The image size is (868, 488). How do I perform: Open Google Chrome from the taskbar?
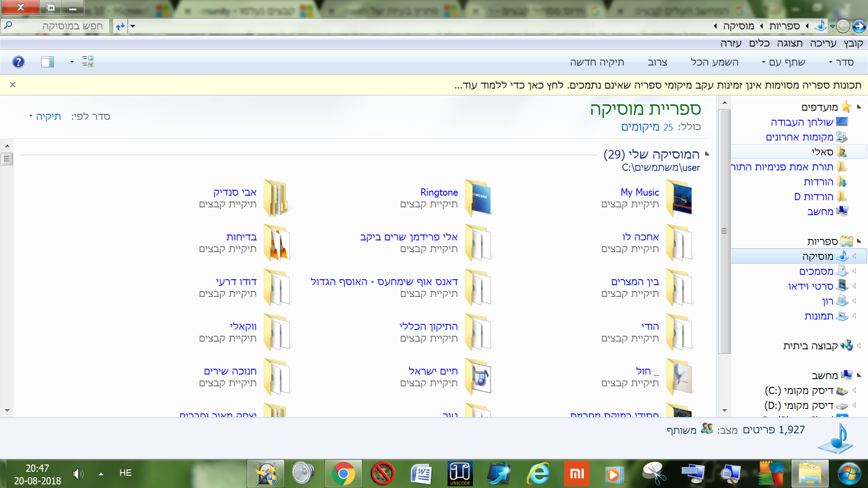pyautogui.click(x=343, y=474)
